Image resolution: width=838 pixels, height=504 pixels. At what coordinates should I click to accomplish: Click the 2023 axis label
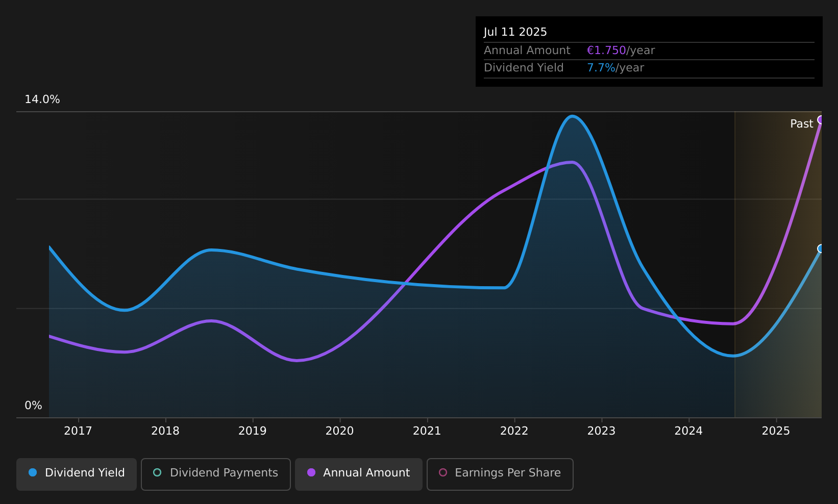602,431
